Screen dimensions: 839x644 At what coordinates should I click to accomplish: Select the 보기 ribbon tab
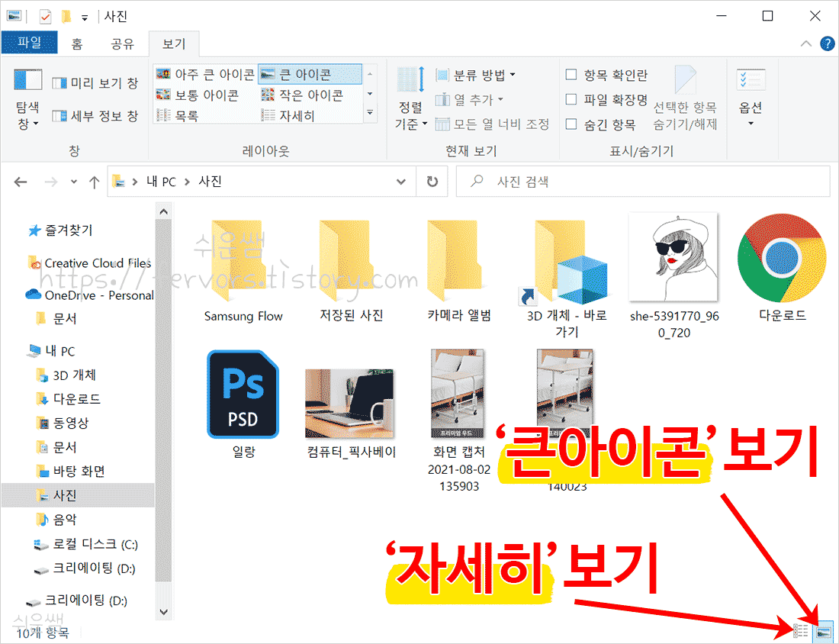[174, 43]
